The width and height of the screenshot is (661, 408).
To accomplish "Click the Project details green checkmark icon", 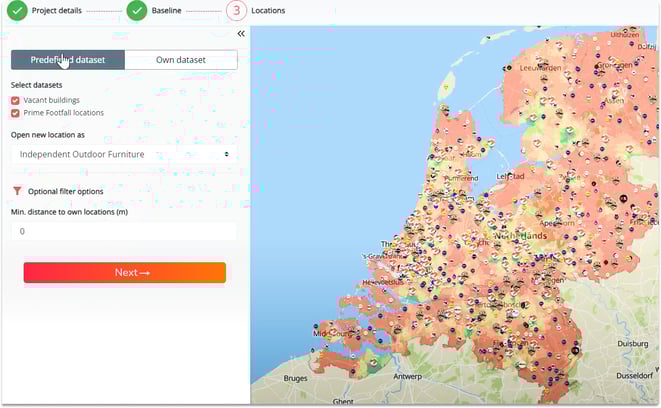I will pos(17,11).
